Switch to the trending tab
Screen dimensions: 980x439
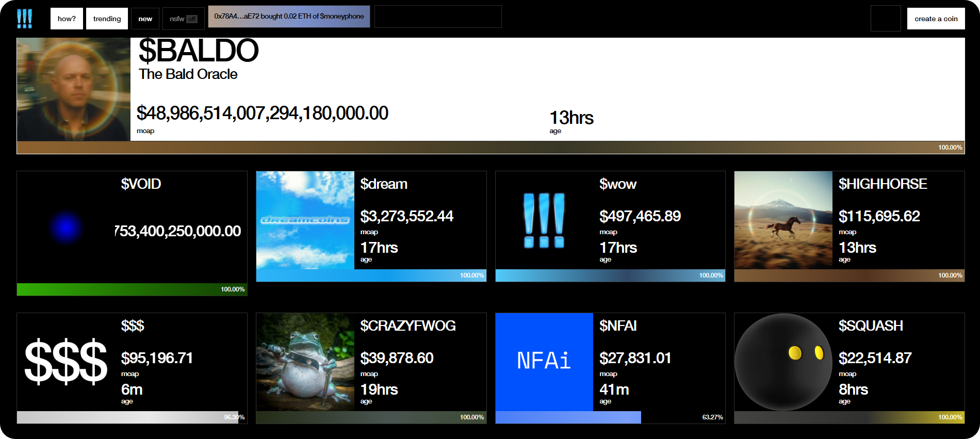tap(107, 19)
